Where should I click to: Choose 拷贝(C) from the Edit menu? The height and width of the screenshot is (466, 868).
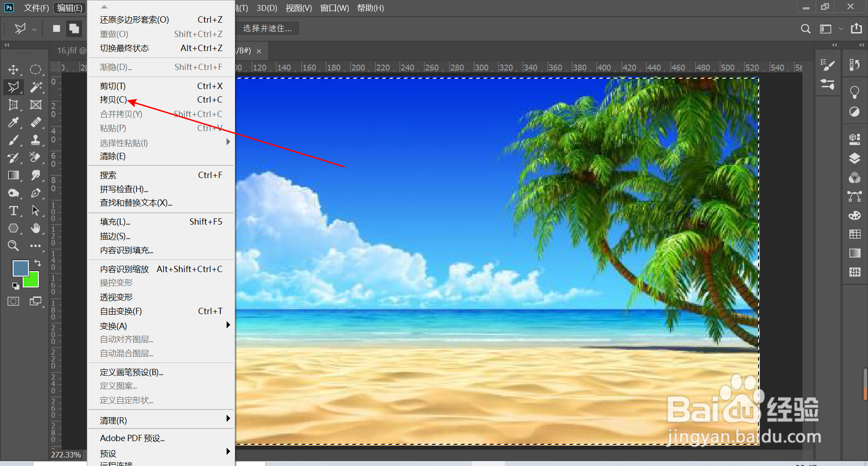(x=161, y=99)
